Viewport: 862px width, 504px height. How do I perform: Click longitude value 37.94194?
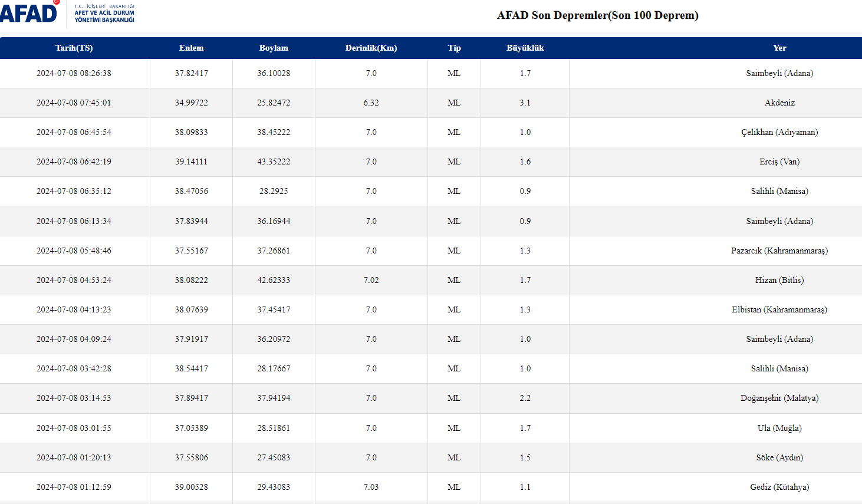(274, 398)
